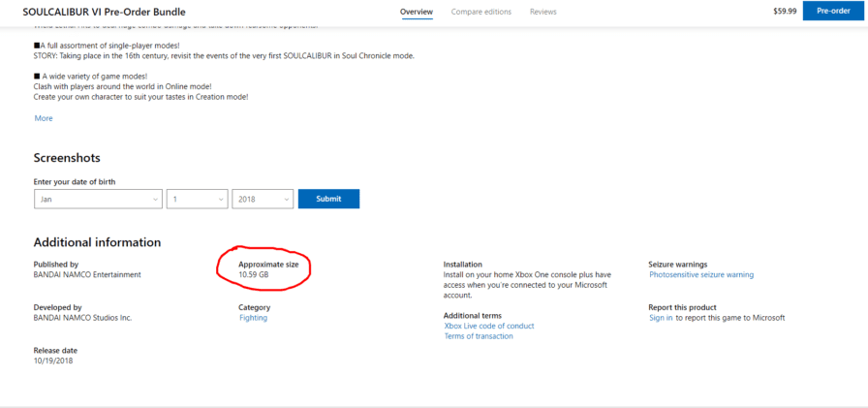Open the Overview tab
This screenshot has height=408, width=868.
pos(417,12)
